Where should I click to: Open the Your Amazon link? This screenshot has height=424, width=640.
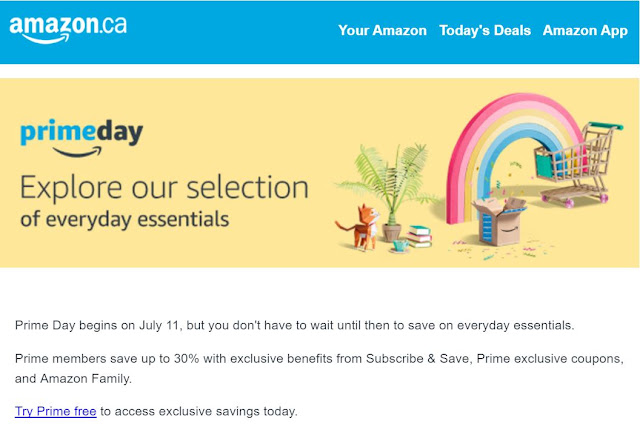(382, 31)
